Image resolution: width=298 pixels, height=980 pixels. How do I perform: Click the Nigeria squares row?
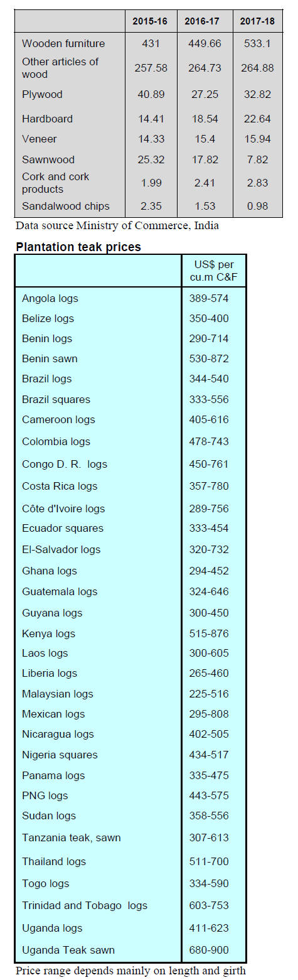tap(130, 755)
